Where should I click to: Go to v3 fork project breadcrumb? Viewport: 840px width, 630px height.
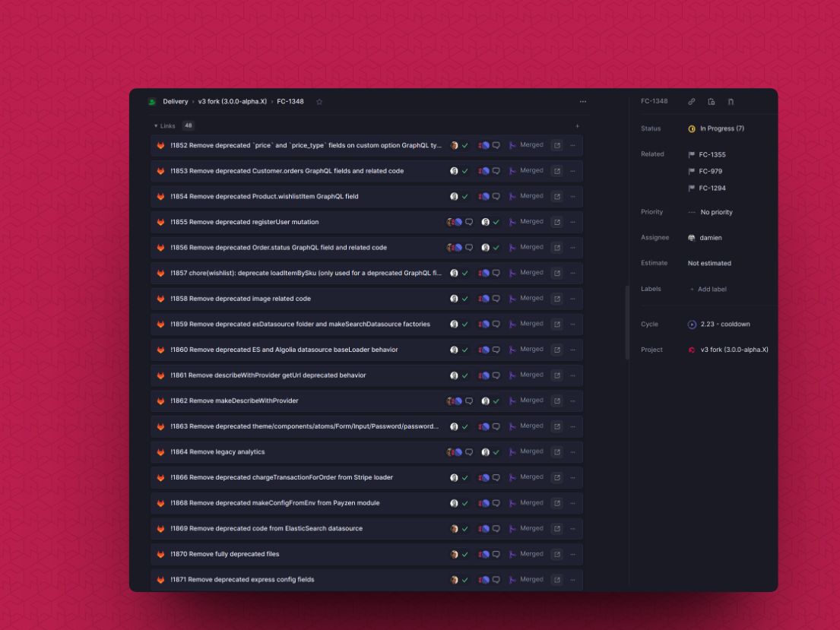pos(233,102)
